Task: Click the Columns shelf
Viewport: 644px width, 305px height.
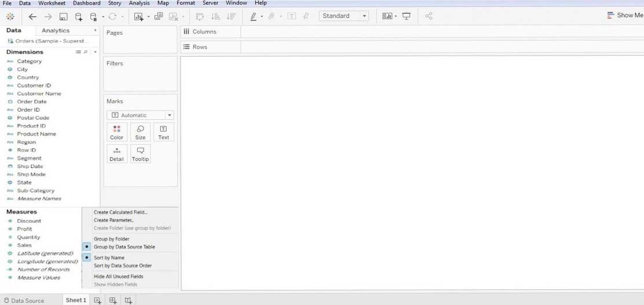Action: pyautogui.click(x=412, y=32)
